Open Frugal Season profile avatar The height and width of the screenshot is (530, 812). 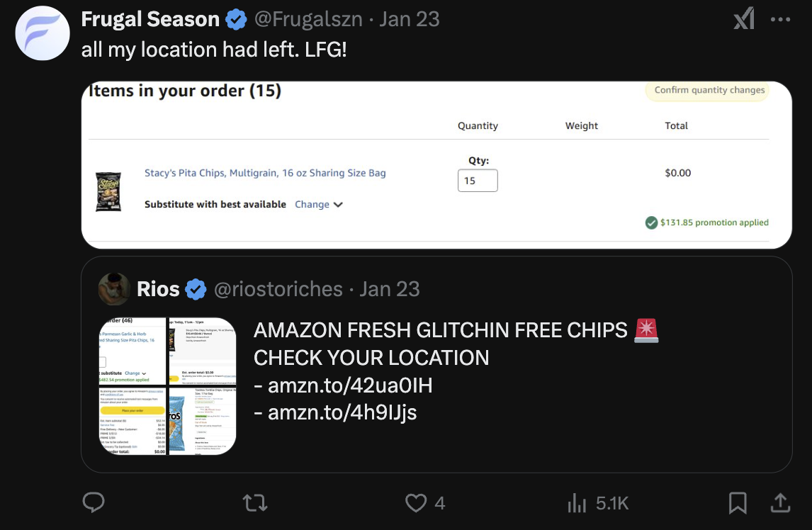tap(43, 33)
